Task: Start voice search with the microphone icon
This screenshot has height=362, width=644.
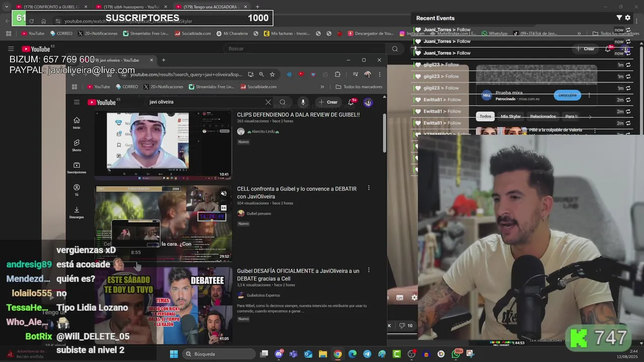Action: tap(303, 102)
